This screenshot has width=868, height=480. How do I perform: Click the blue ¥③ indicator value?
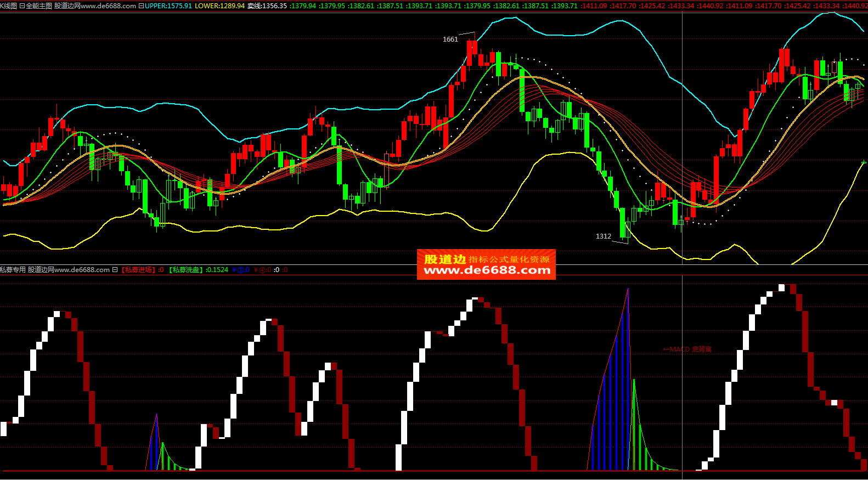[x=241, y=270]
